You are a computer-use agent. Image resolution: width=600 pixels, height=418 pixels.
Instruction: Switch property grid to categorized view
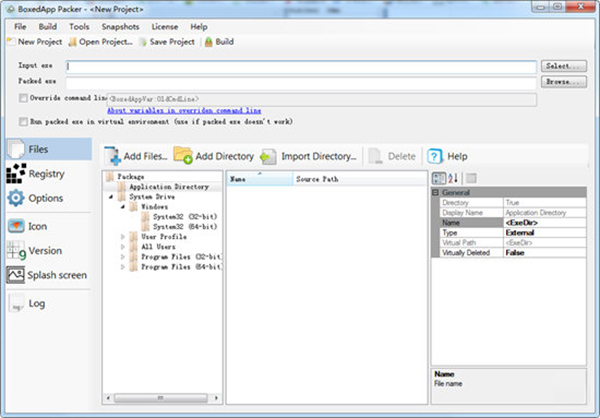(x=439, y=178)
